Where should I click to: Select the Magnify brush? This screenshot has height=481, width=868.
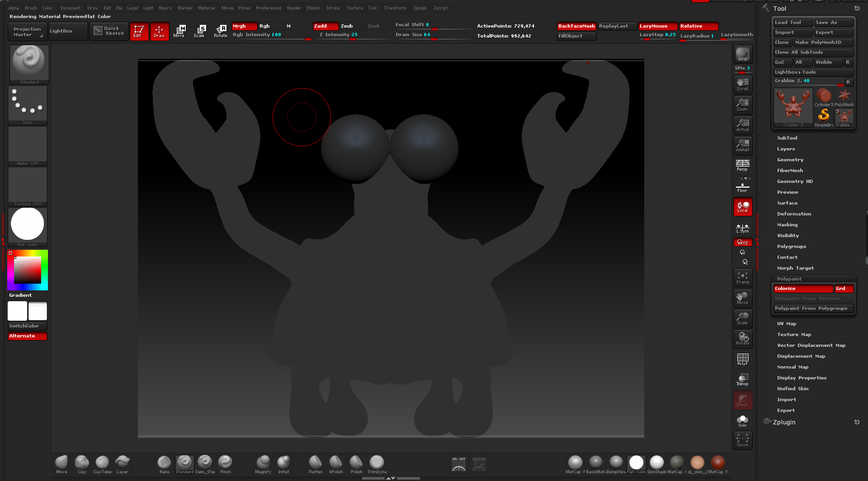(x=263, y=464)
